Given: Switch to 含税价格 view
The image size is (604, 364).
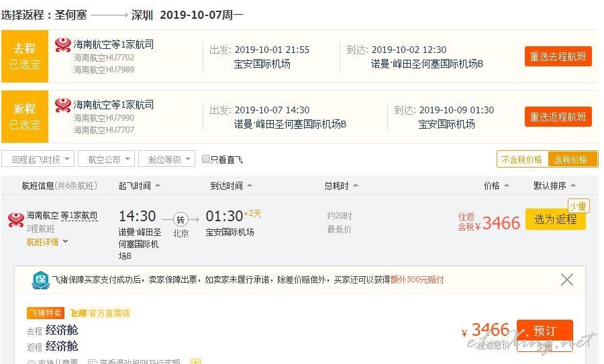Looking at the screenshot, I should click(572, 160).
